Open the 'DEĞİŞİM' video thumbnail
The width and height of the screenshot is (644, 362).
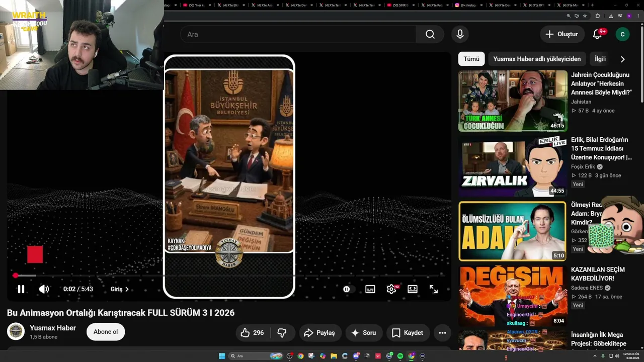pos(513,296)
